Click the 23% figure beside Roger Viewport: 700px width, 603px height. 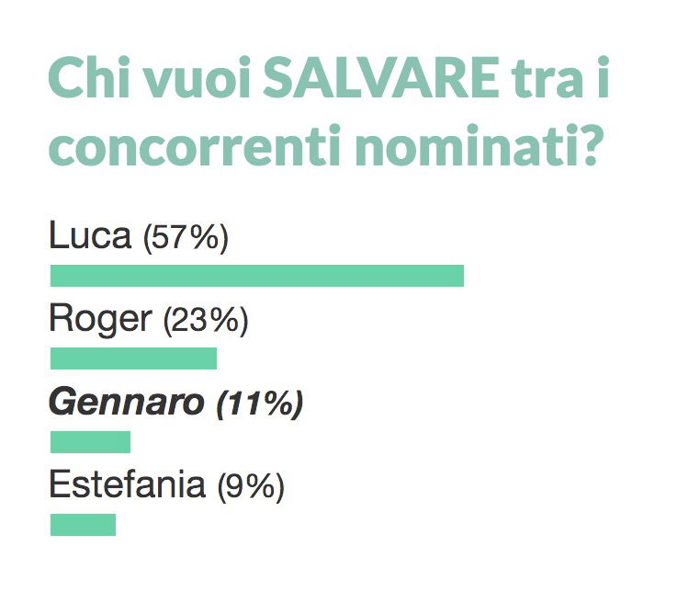click(206, 321)
